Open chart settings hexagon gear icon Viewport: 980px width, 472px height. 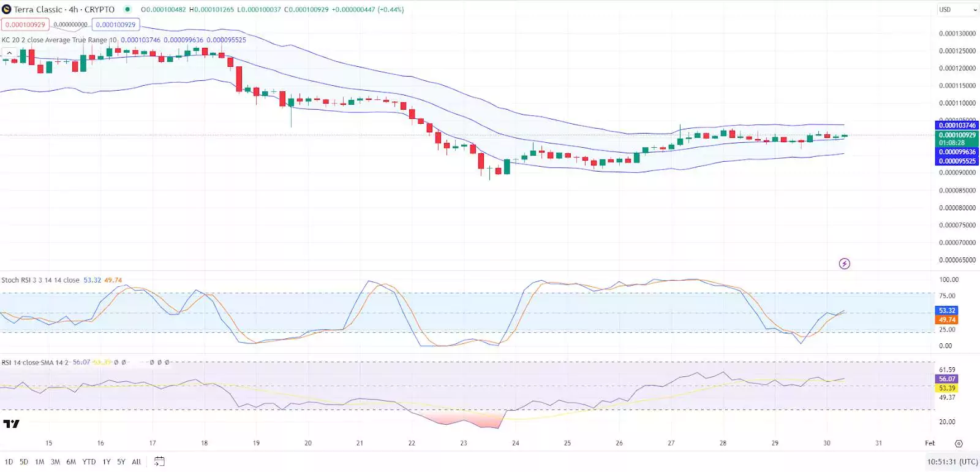pyautogui.click(x=959, y=443)
